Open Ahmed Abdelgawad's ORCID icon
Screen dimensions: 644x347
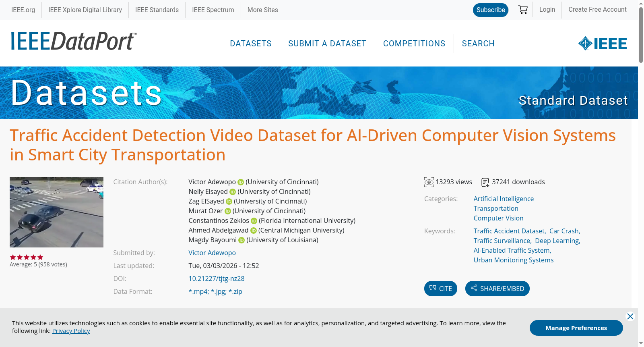click(x=254, y=231)
